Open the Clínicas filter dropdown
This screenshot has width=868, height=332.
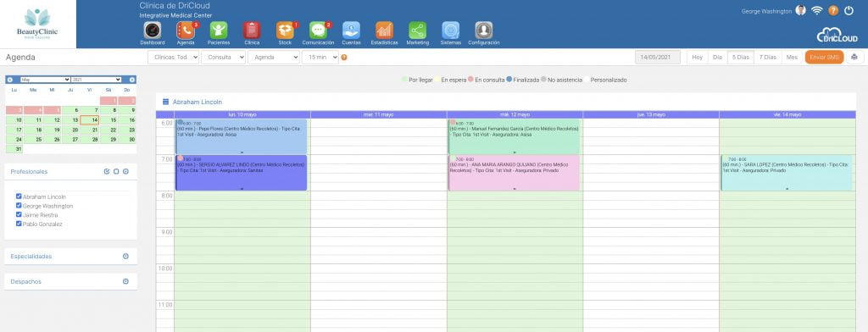coord(173,58)
